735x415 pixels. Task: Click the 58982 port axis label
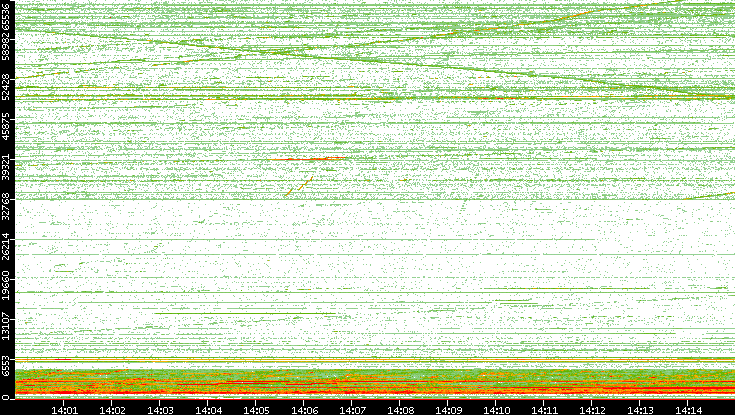[6, 45]
